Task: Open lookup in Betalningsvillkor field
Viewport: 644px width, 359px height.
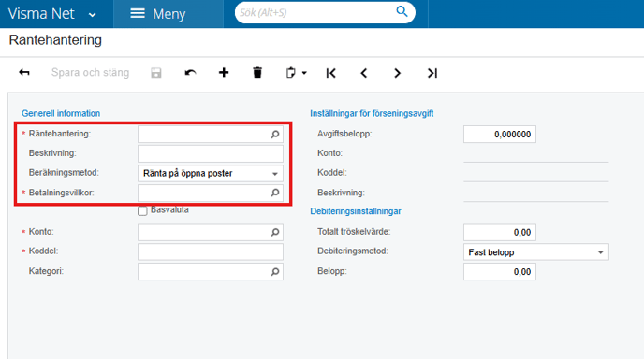Action: [x=275, y=193]
